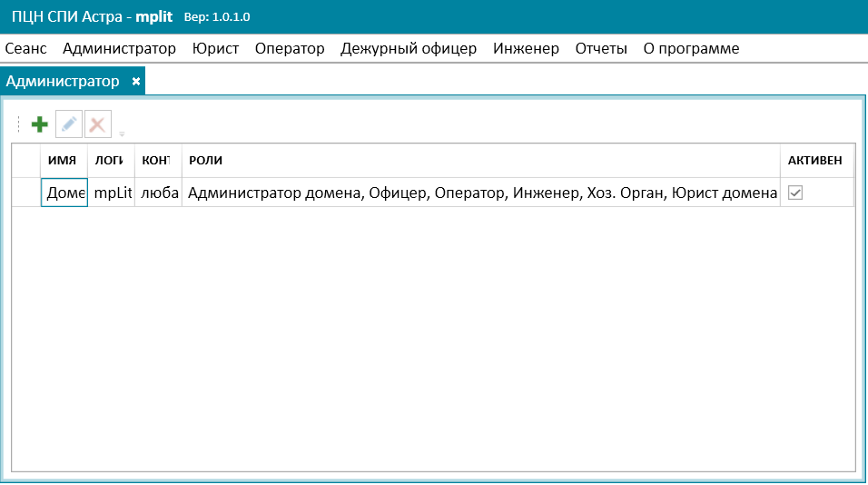Screen dimensions: 868x485
Task: Open the toolbar overflow arrow
Action: click(122, 134)
